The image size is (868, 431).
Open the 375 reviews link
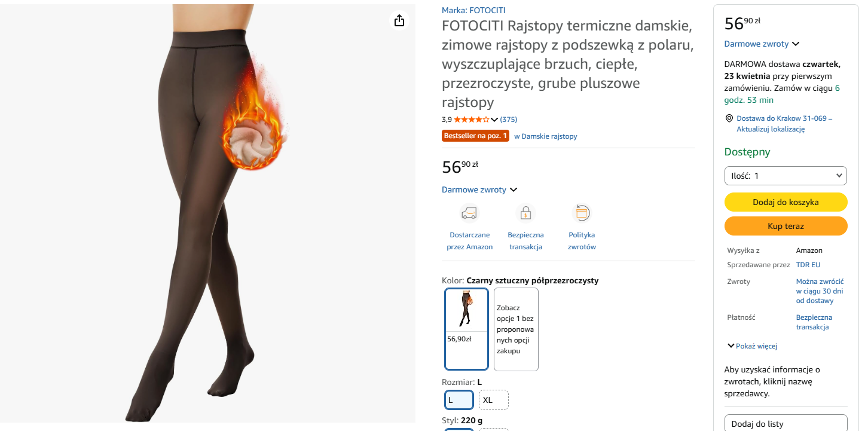509,120
